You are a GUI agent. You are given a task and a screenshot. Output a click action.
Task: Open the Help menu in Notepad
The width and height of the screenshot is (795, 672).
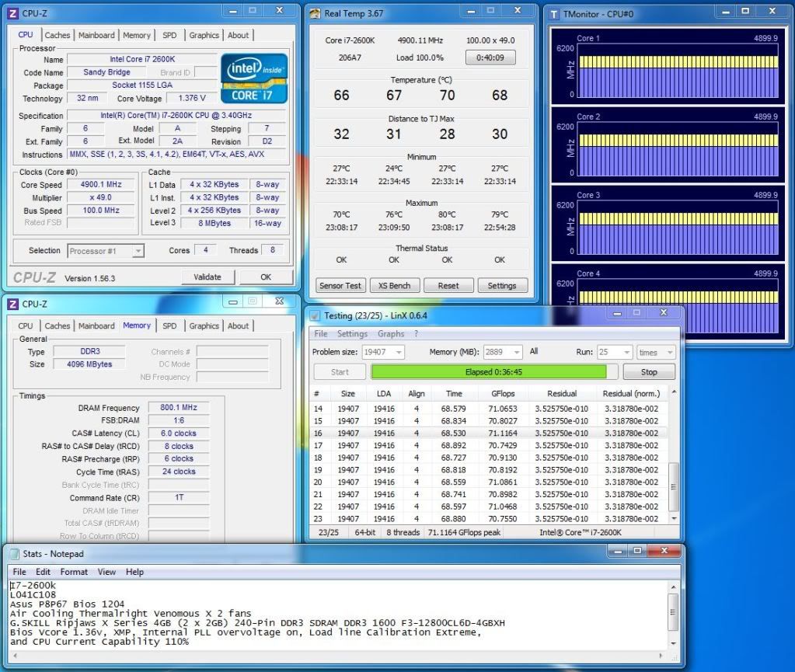tap(135, 572)
